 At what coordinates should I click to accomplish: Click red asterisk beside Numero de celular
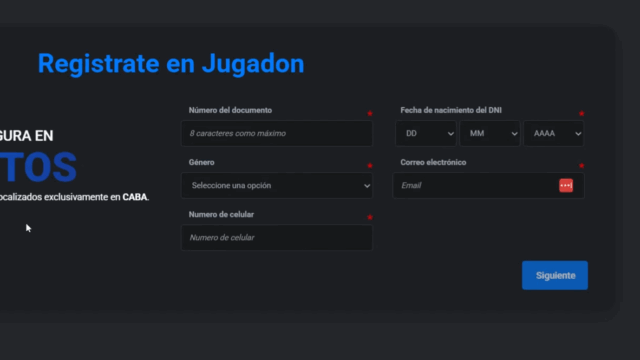click(370, 218)
